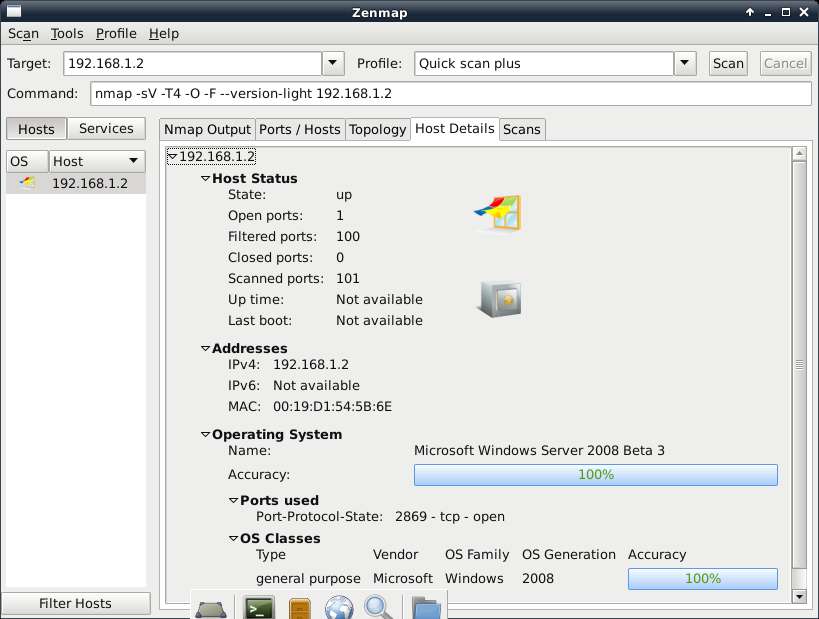Viewport: 819px width, 619px height.
Task: Open the Scan menu
Action: pyautogui.click(x=24, y=33)
